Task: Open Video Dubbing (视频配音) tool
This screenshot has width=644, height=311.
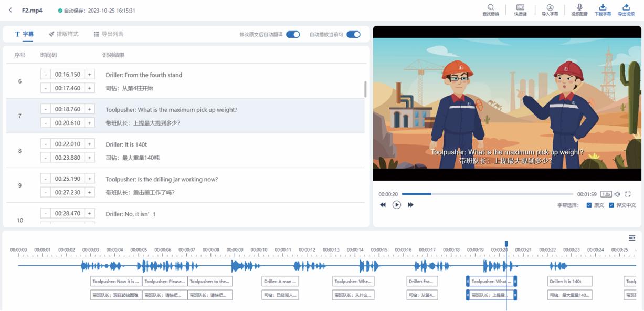Action: click(x=579, y=10)
